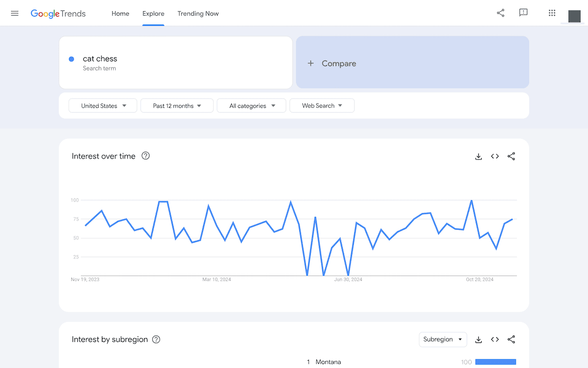Image resolution: width=588 pixels, height=368 pixels.
Task: Edit the cat chess search term
Action: click(x=176, y=62)
